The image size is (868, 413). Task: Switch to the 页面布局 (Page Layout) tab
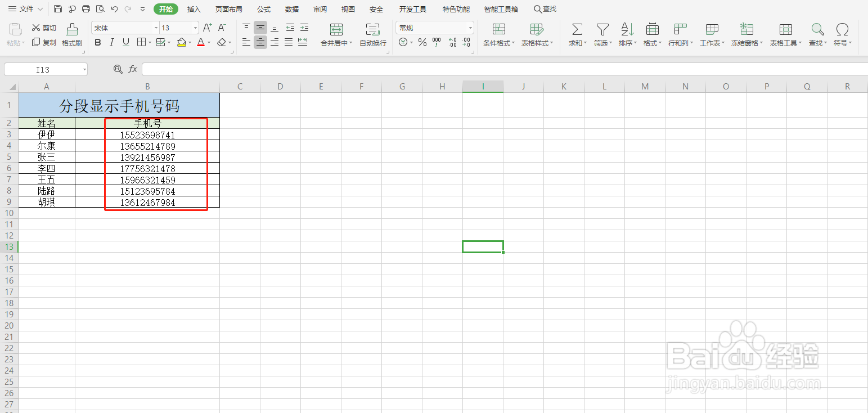tap(228, 10)
